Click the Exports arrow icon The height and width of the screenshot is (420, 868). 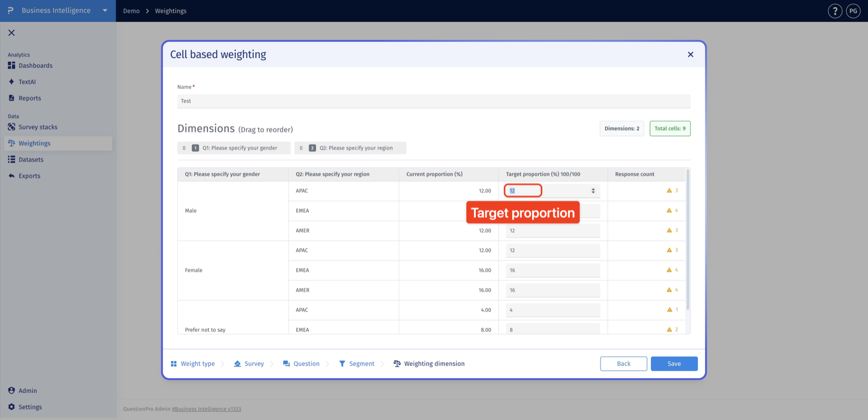(11, 176)
